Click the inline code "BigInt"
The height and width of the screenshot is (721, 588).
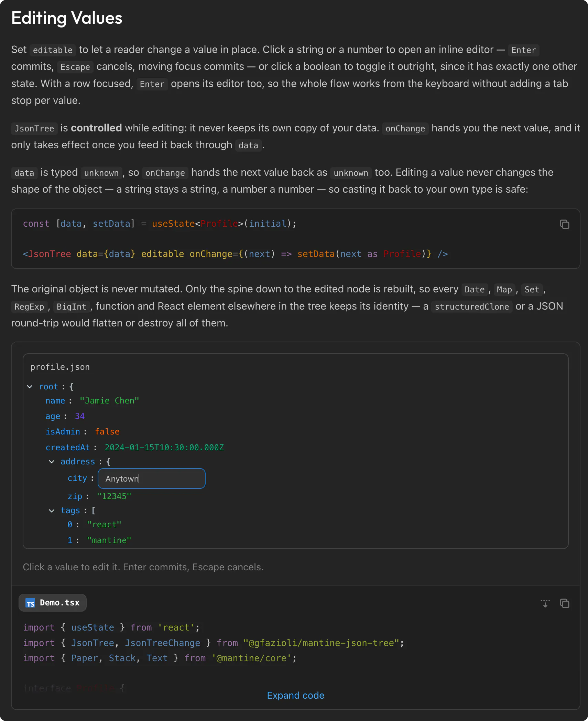pyautogui.click(x=72, y=307)
